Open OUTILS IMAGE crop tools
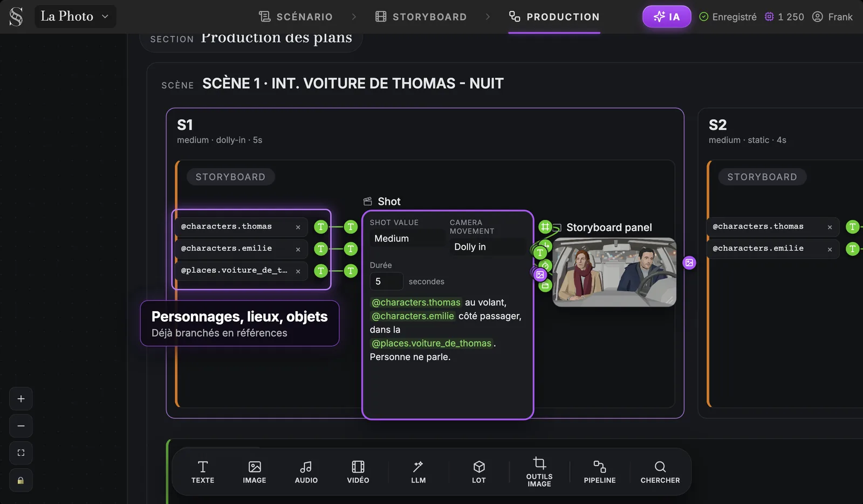 point(539,472)
